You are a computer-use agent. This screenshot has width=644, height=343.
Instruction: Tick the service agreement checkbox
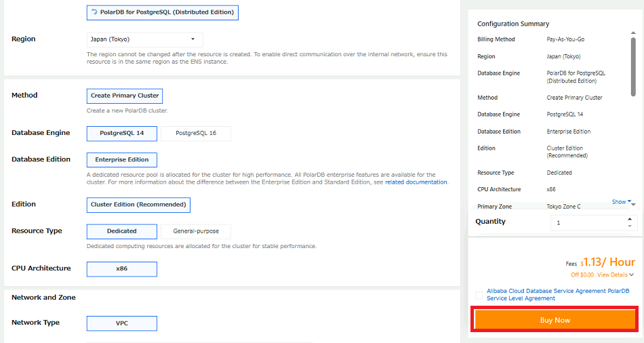[x=479, y=295]
